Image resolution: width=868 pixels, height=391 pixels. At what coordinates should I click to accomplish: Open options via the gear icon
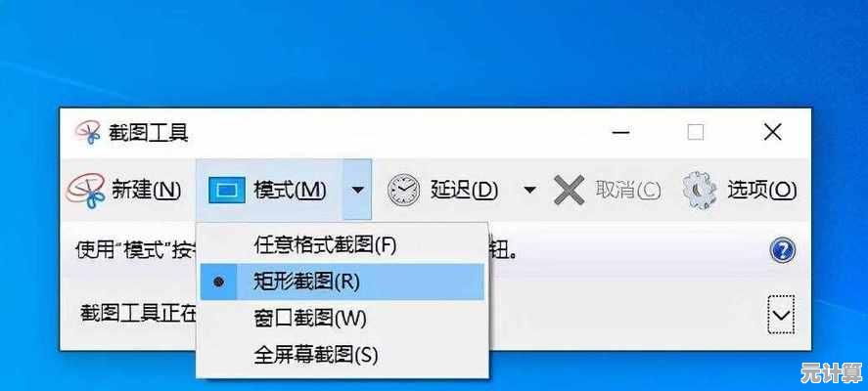[700, 191]
